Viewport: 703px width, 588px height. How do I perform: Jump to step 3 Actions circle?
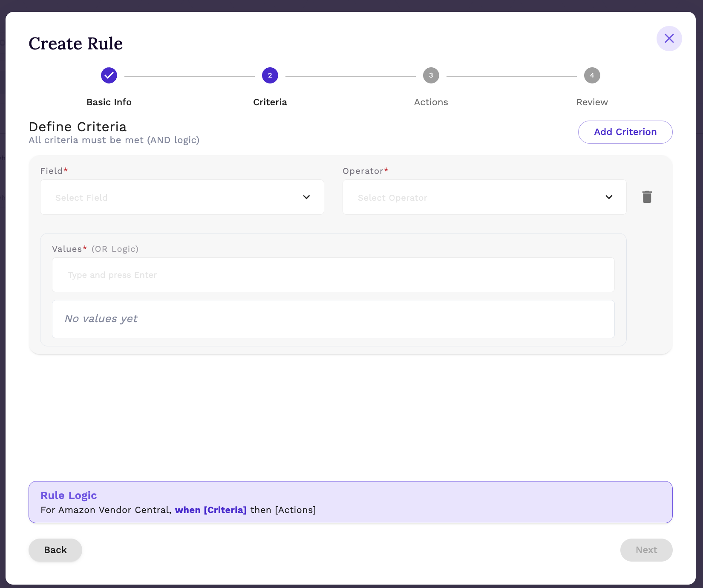(x=431, y=75)
